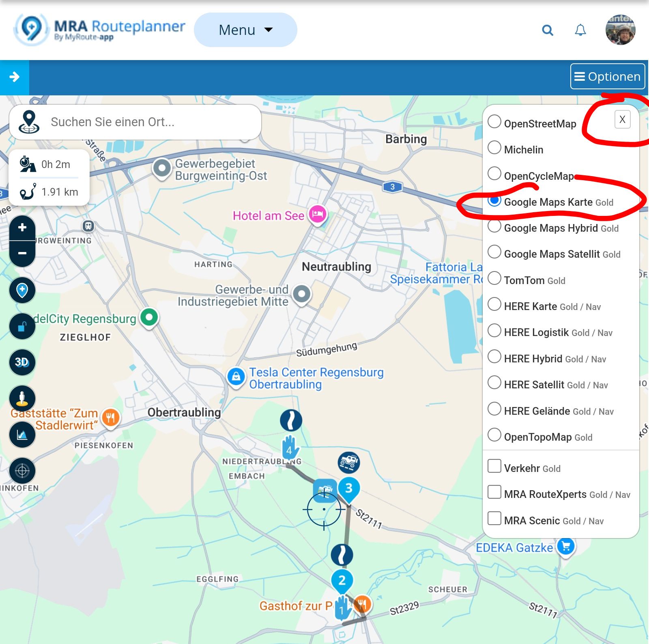Toggle the 3D map view button
Viewport: 649px width, 644px height.
pyautogui.click(x=22, y=362)
